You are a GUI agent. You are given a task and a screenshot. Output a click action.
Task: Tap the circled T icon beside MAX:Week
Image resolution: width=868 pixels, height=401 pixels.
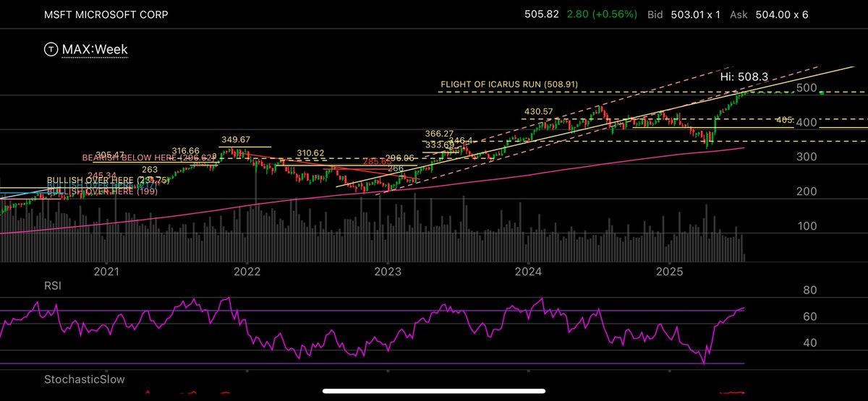51,49
